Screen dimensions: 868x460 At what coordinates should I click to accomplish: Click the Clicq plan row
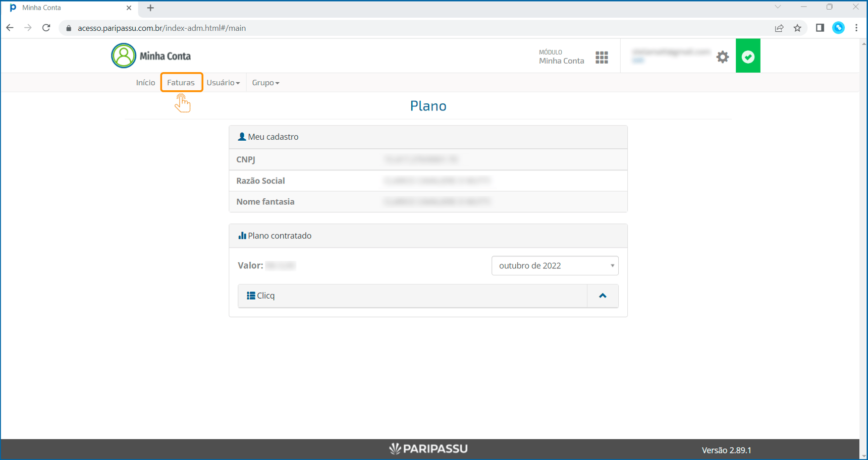tap(412, 296)
